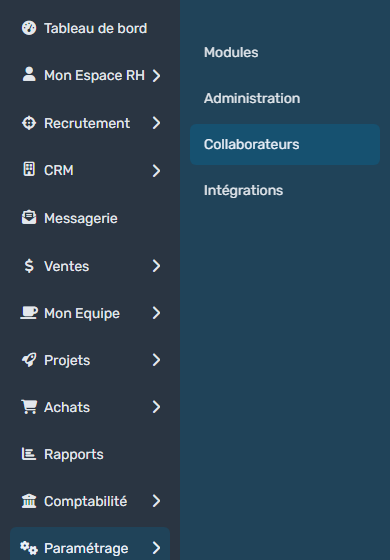Click the Mon Equipe coffee cup icon
The height and width of the screenshot is (560, 390).
29,313
